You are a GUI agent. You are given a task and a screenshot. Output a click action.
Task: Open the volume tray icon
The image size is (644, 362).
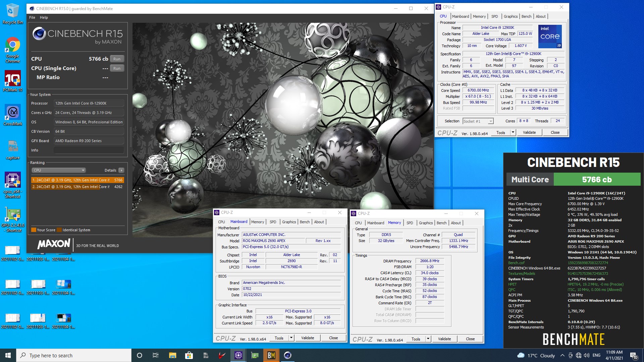586,355
